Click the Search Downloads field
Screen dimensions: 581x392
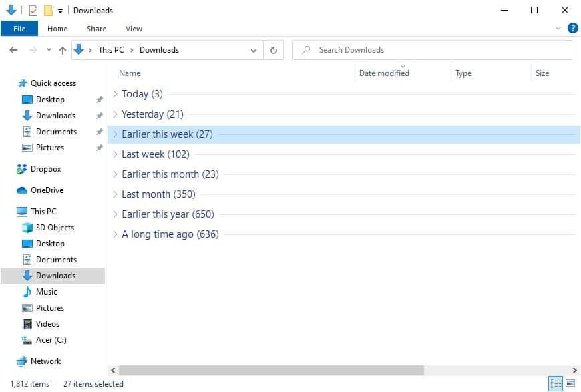point(432,50)
